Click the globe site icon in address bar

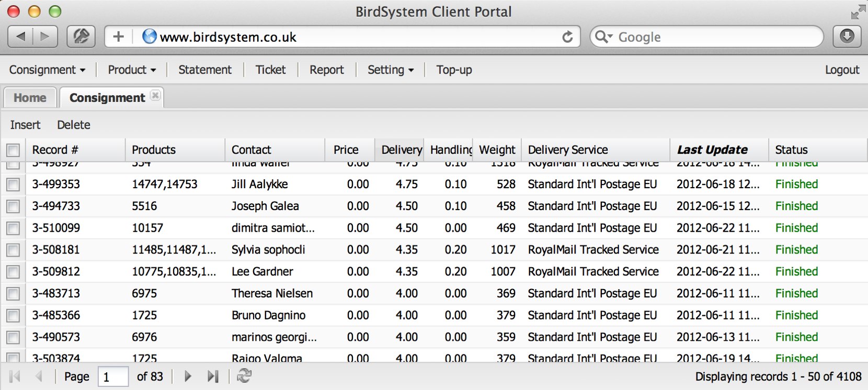pyautogui.click(x=150, y=37)
